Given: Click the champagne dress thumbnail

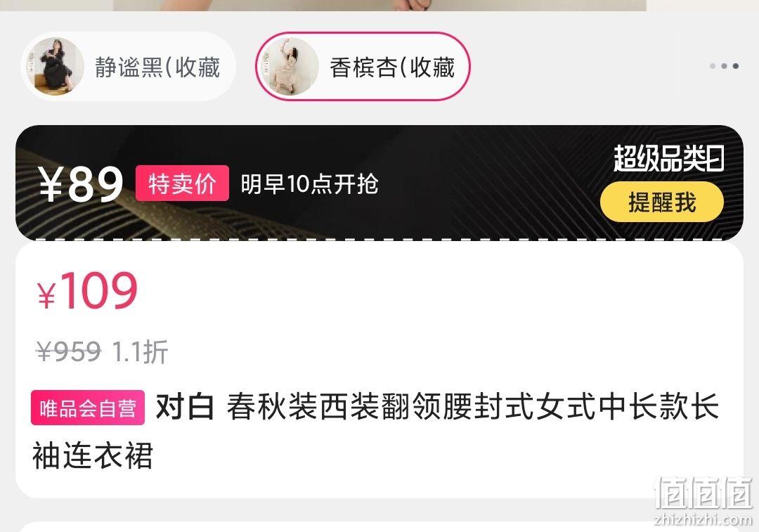Looking at the screenshot, I should 290,66.
